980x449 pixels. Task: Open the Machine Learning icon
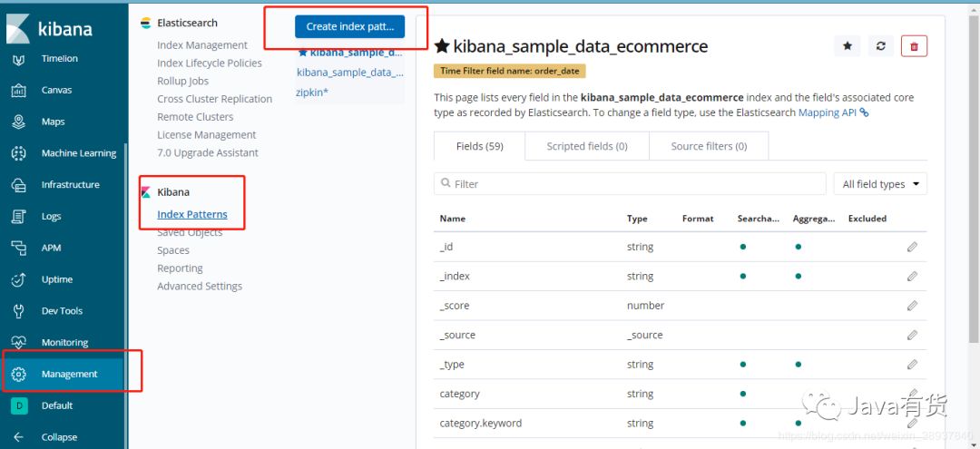[19, 153]
